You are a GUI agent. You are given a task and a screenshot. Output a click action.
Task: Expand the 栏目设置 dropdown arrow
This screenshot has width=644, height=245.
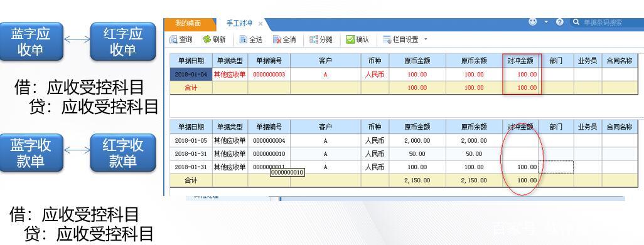tap(426, 39)
